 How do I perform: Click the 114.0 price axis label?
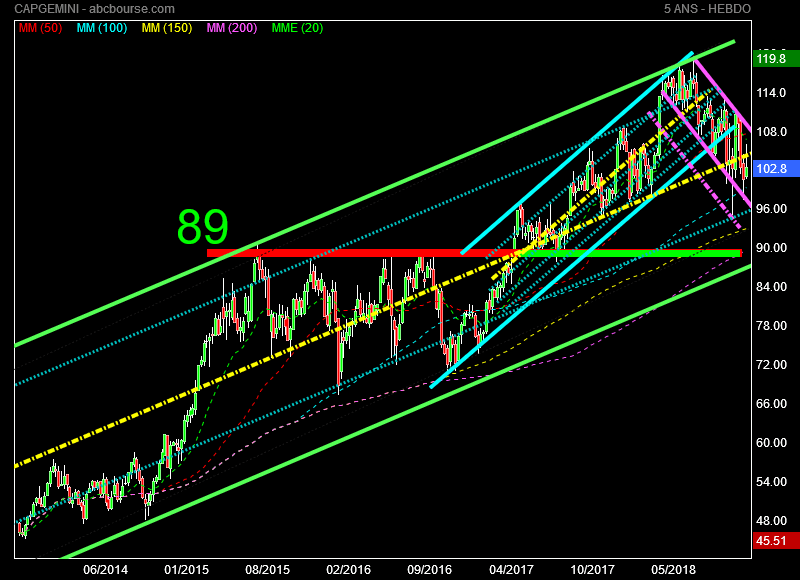pyautogui.click(x=771, y=93)
